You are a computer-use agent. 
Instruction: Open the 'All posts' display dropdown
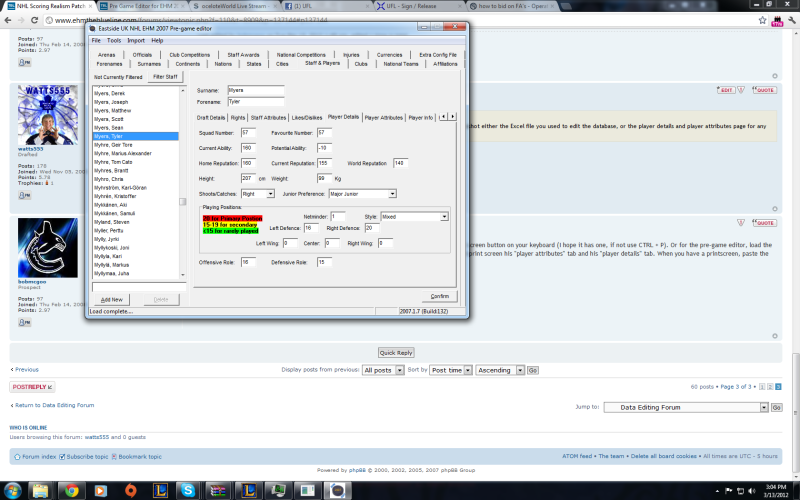click(383, 370)
